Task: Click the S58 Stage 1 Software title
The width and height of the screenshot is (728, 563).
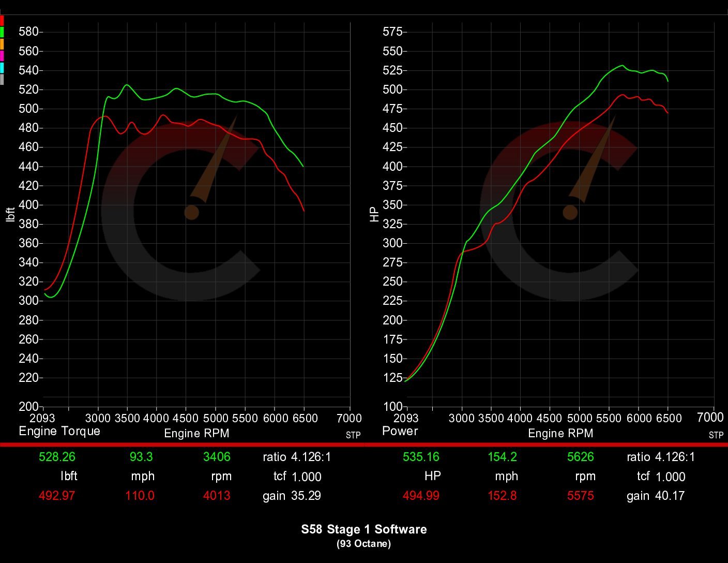Action: [364, 529]
